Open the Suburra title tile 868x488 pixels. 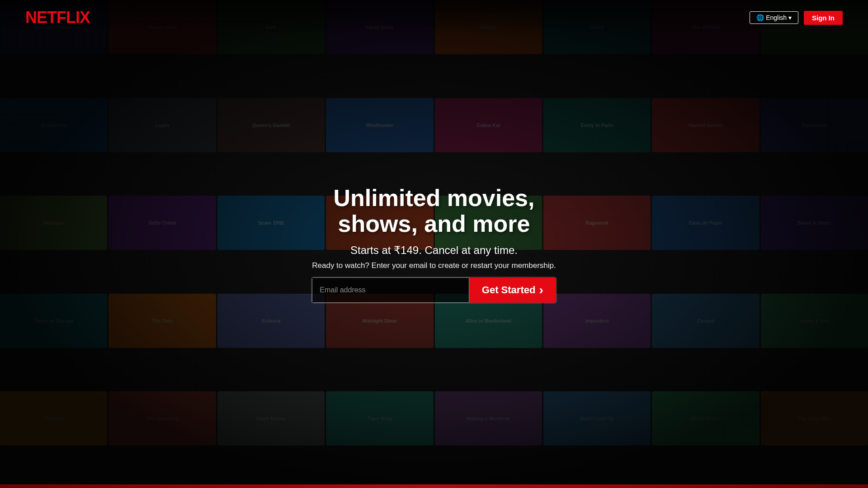click(271, 321)
